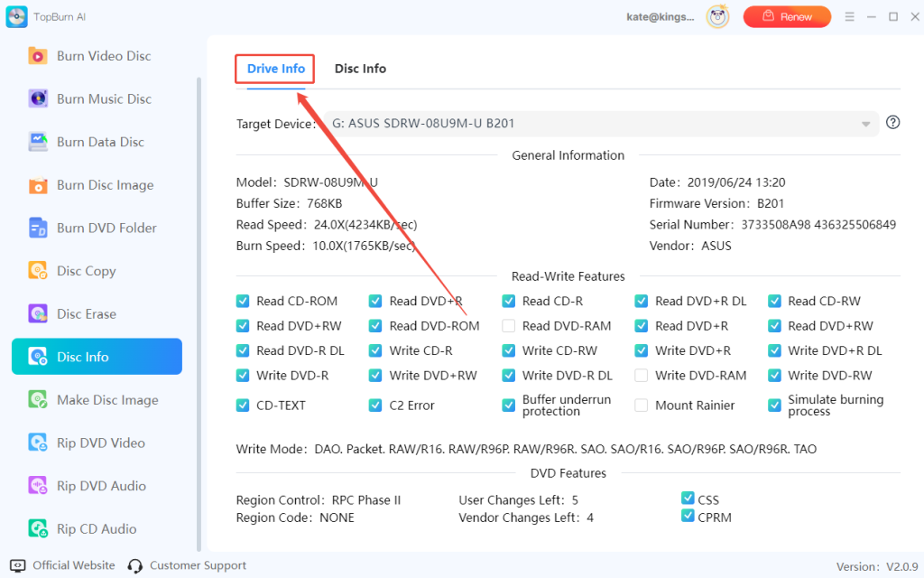Select the Drive Info tab
Image resolution: width=924 pixels, height=578 pixels.
274,68
